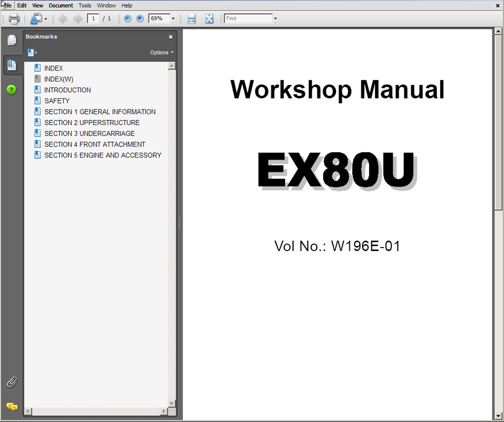Open the Attachments paperclip panel
This screenshot has width=504, height=422.
pyautogui.click(x=12, y=382)
